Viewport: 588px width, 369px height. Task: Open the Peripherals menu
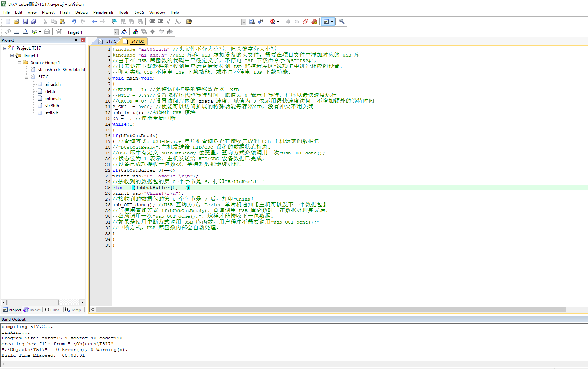coord(103,12)
